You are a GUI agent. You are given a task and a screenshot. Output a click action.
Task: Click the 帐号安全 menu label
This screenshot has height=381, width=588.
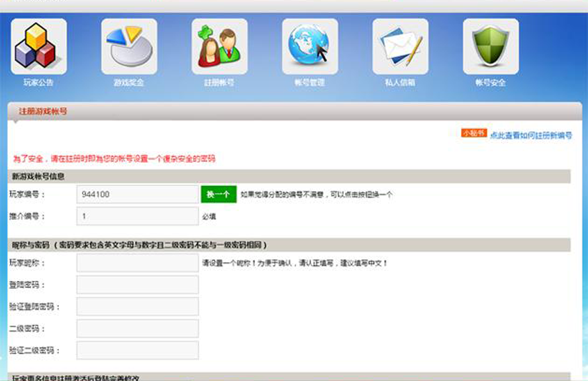pos(491,83)
